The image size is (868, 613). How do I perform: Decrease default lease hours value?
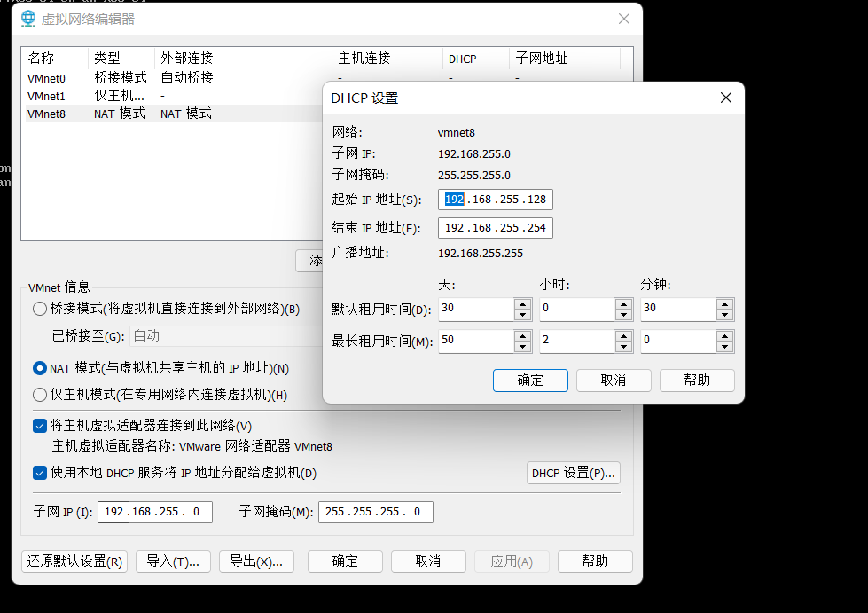coord(623,315)
